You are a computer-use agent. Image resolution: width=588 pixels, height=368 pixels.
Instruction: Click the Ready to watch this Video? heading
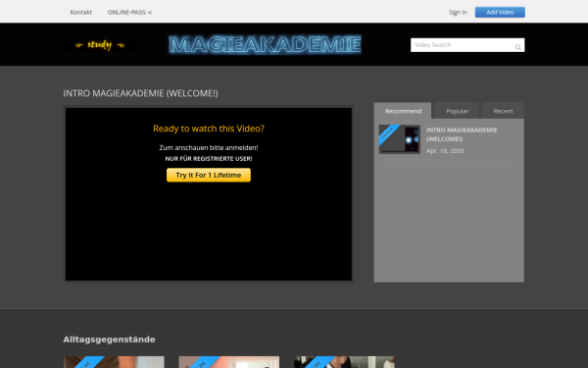(209, 129)
